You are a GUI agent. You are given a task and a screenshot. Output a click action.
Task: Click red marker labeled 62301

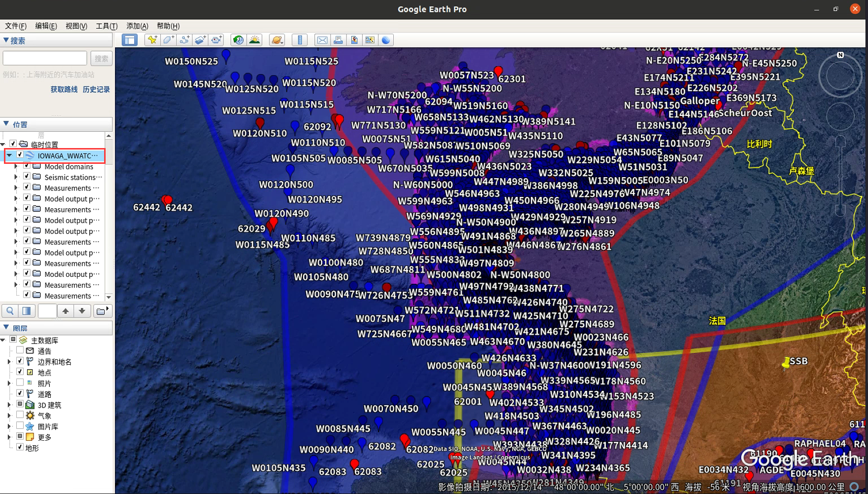pyautogui.click(x=498, y=72)
